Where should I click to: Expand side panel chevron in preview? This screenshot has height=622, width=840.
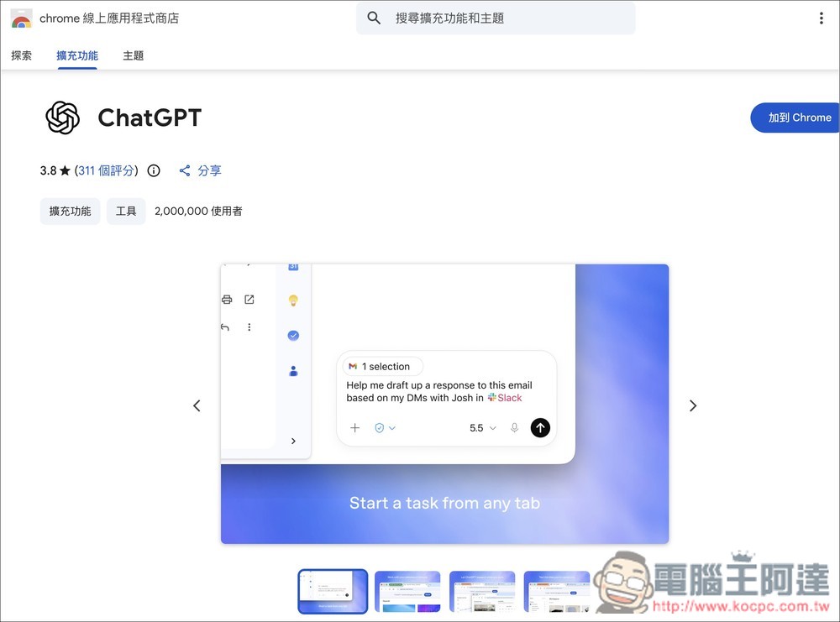point(293,441)
